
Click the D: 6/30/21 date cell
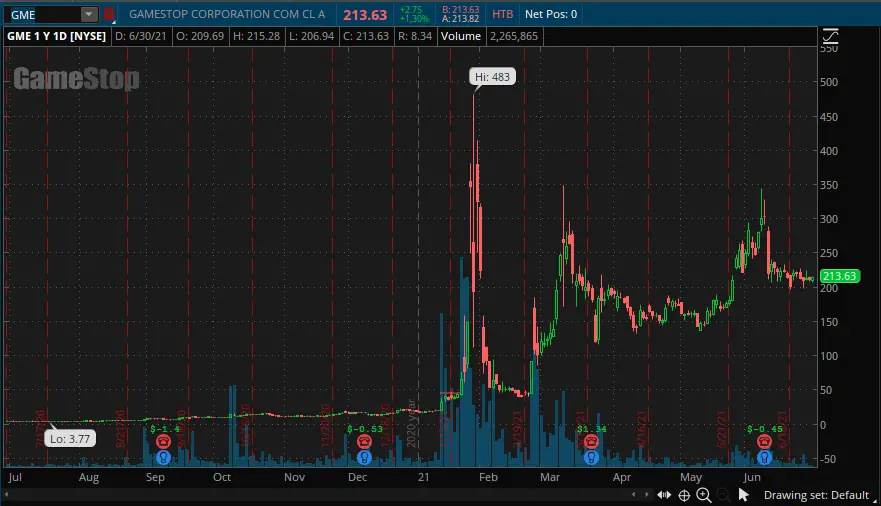tap(140, 36)
